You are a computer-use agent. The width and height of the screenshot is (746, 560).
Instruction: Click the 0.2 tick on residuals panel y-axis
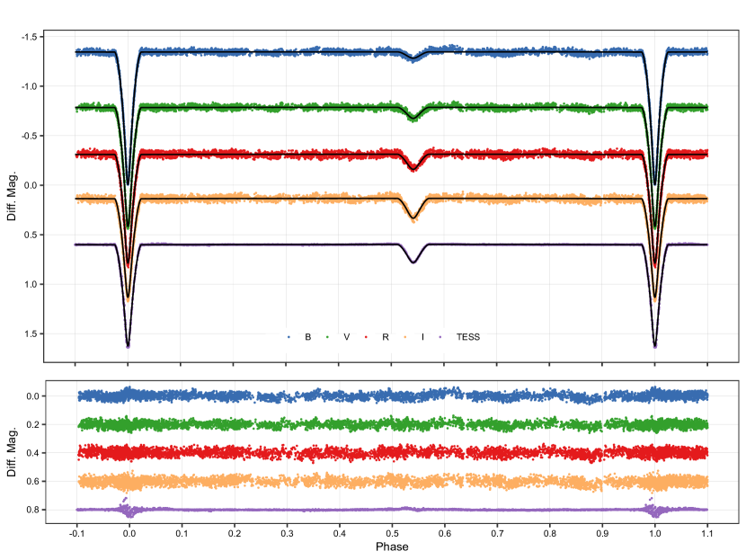(33, 424)
